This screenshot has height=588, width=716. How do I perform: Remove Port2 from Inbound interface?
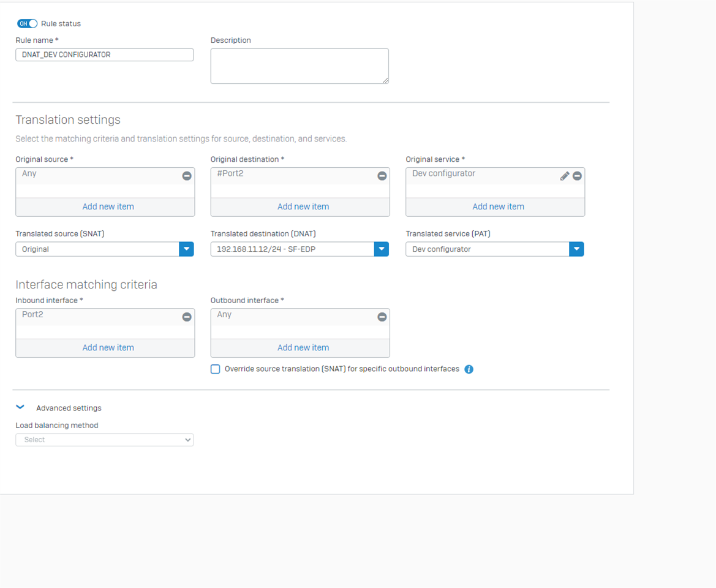[x=187, y=317]
